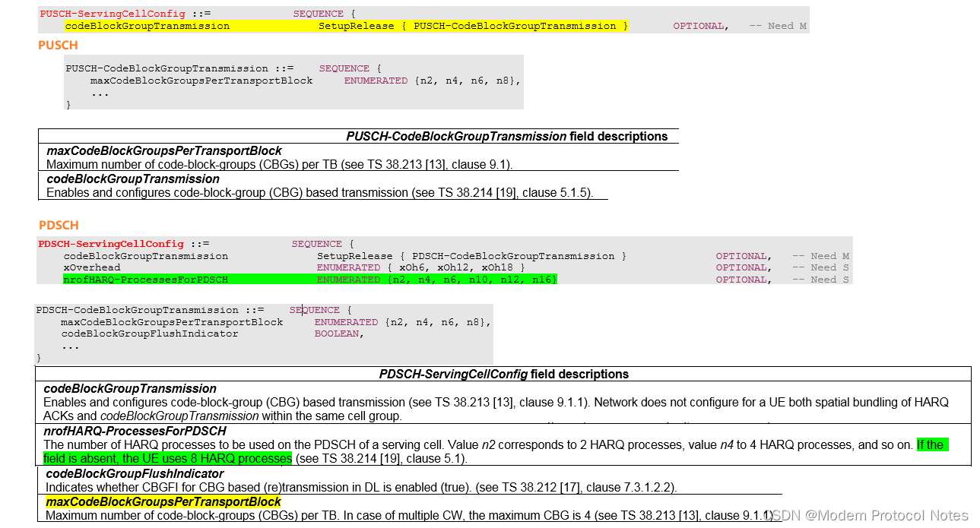Click the PUSCH-CodeBlockGroupTransmission field descriptions table header

coord(507,137)
